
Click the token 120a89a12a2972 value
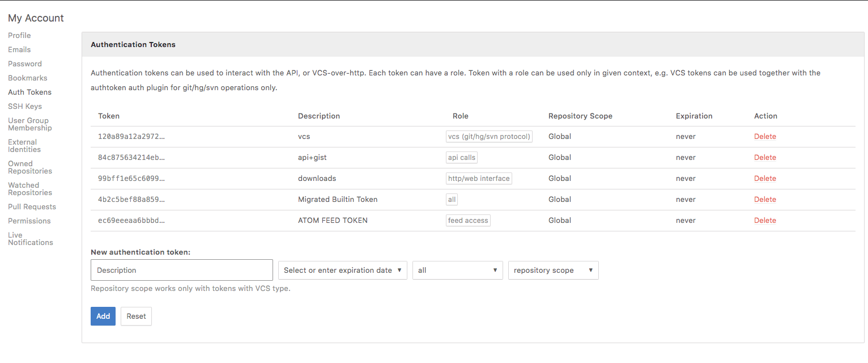click(131, 137)
